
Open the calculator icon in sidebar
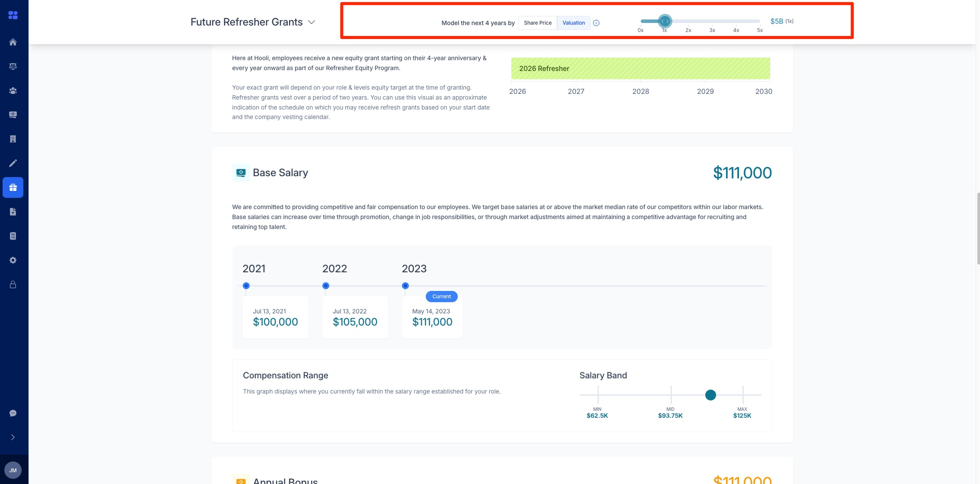point(13,236)
